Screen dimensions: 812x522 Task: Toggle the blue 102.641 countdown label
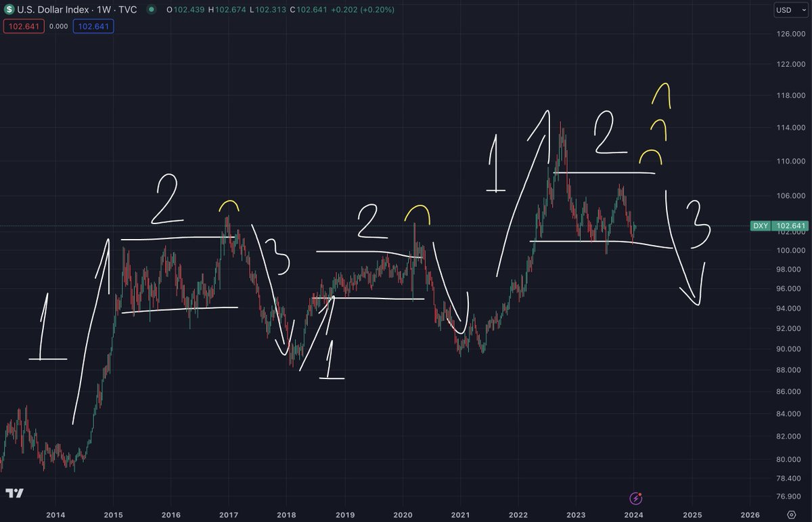click(93, 26)
